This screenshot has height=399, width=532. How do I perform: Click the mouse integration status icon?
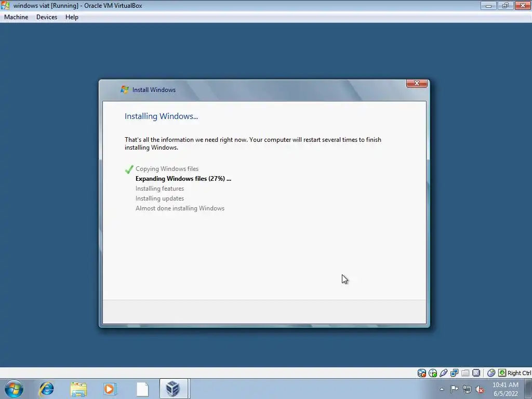point(491,373)
